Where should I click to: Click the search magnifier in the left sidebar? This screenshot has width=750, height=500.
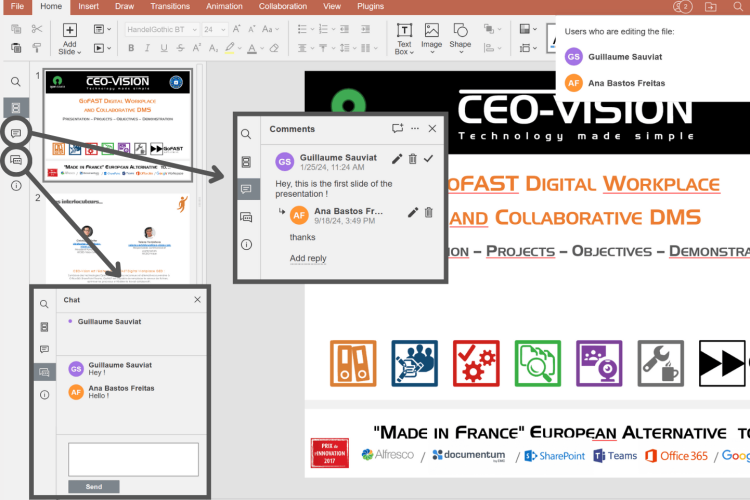pyautogui.click(x=16, y=82)
